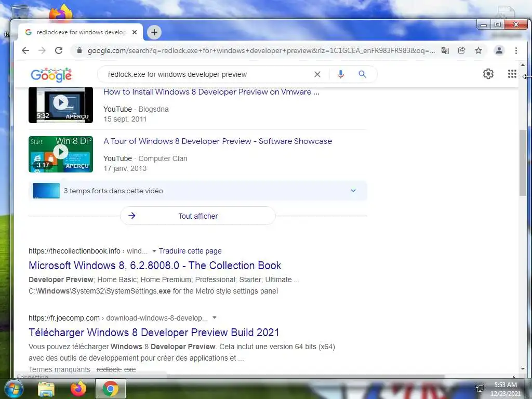Screen dimensions: 532x399
Task: Click the Firefox desktop shortcut icon
Action: (x=61, y=12)
